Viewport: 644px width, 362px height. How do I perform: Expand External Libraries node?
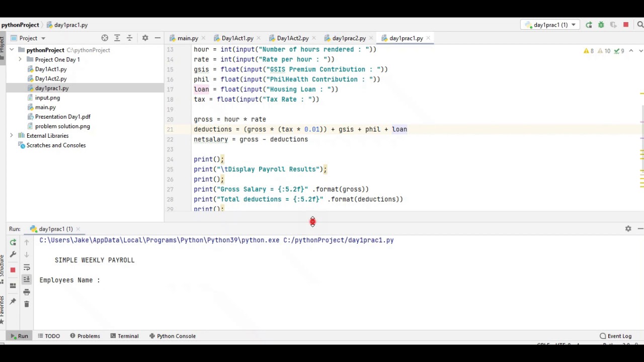coord(12,136)
